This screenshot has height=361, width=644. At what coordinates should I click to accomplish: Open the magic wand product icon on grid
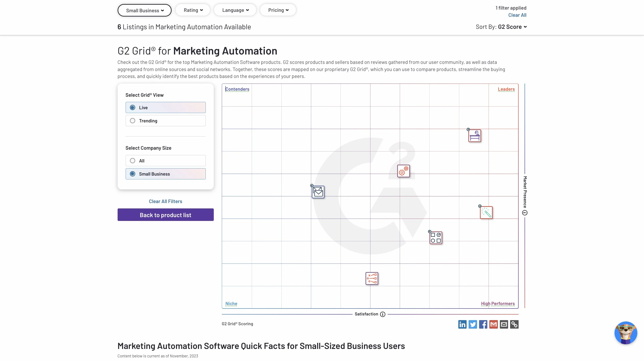486,212
